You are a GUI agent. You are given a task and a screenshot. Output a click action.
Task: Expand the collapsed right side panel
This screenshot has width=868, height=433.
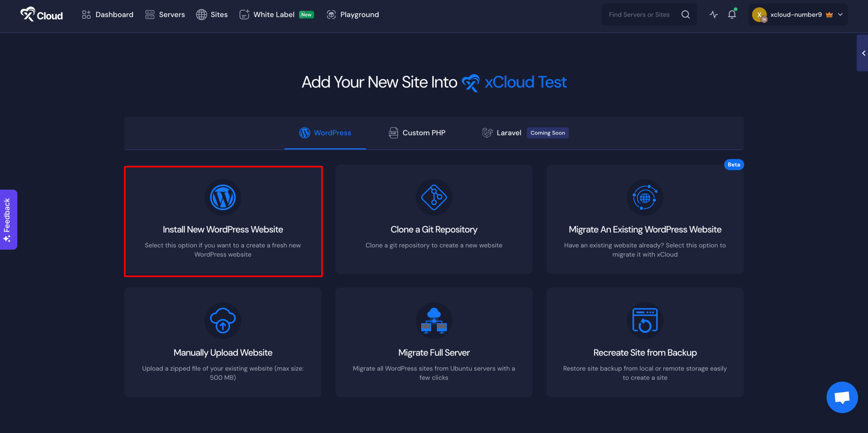(863, 53)
